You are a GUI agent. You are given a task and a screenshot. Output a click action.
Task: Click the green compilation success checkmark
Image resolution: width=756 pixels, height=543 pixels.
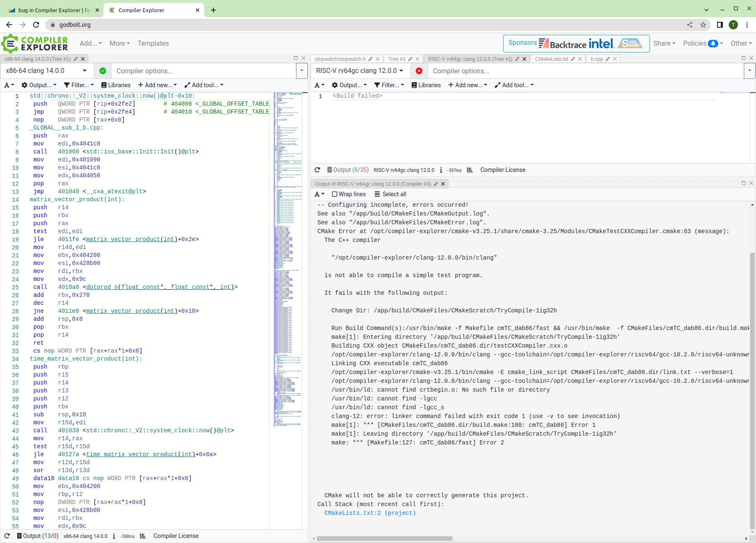(x=103, y=71)
